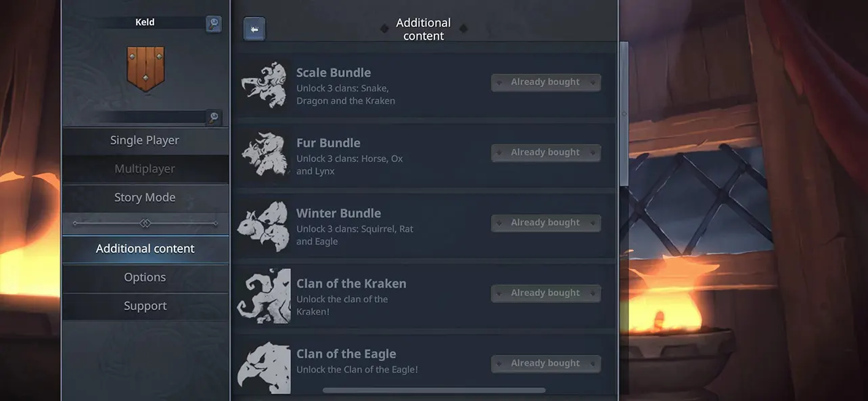Open Additional content in the sidebar

point(145,249)
